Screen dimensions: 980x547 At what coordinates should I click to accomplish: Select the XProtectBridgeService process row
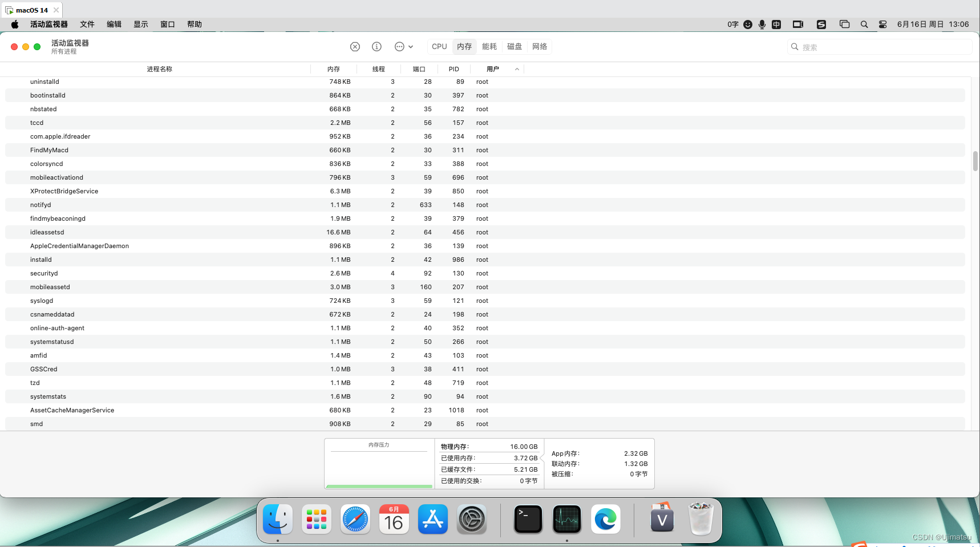[485, 191]
